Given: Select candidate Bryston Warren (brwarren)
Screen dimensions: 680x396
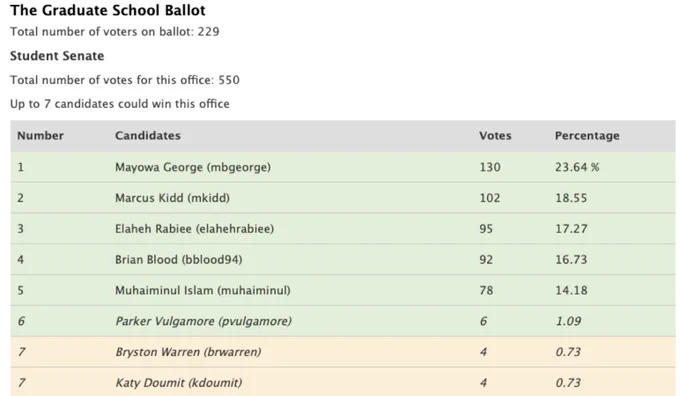Looking at the screenshot, I should pyautogui.click(x=188, y=352).
